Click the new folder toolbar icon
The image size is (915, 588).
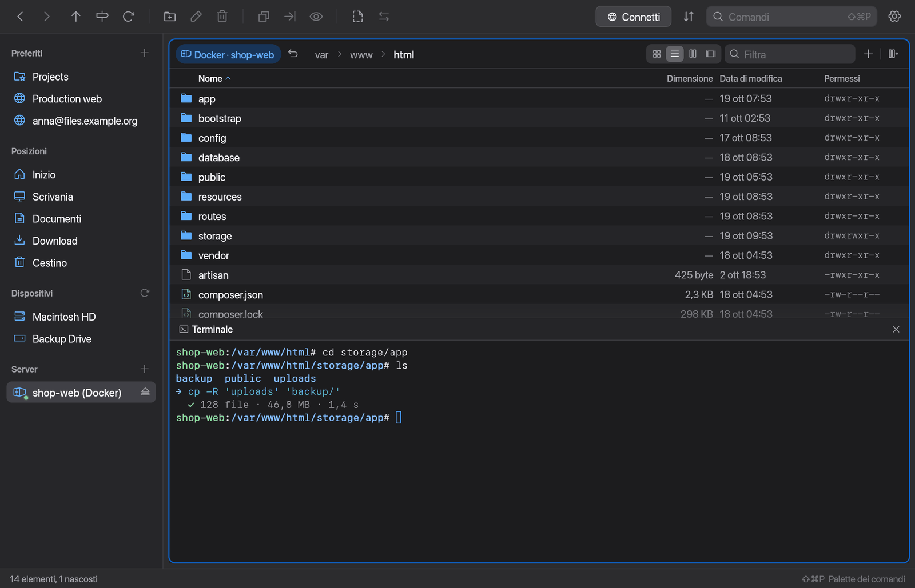point(170,17)
